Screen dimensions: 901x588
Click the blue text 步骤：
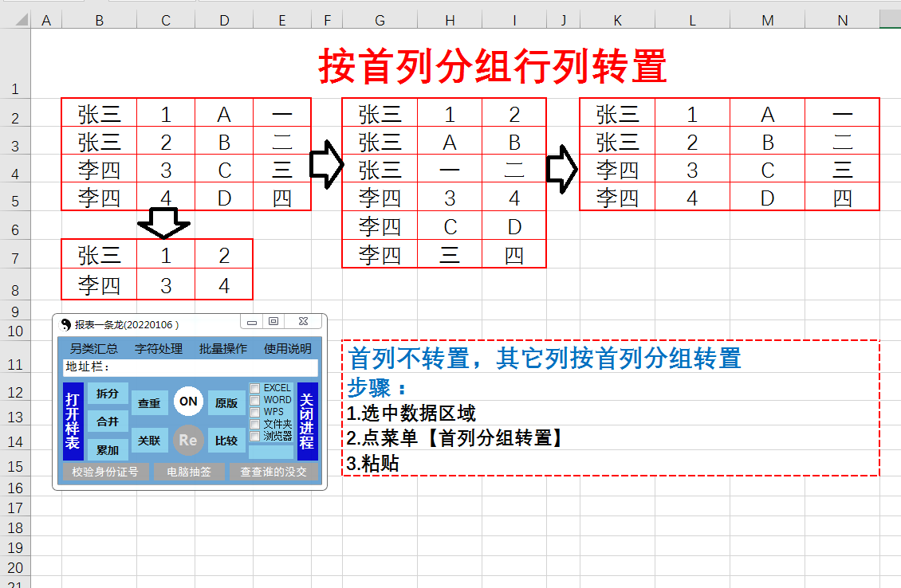tap(377, 387)
